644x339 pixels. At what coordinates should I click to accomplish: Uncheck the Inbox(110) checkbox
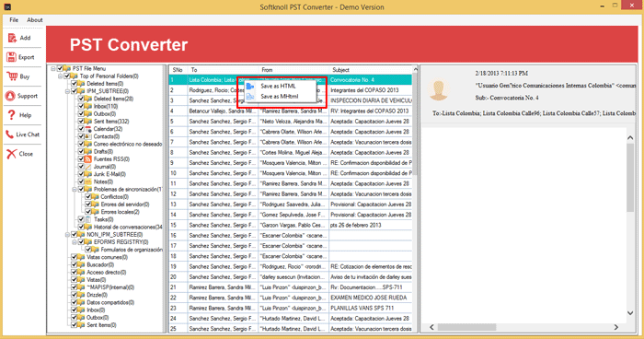(x=81, y=107)
